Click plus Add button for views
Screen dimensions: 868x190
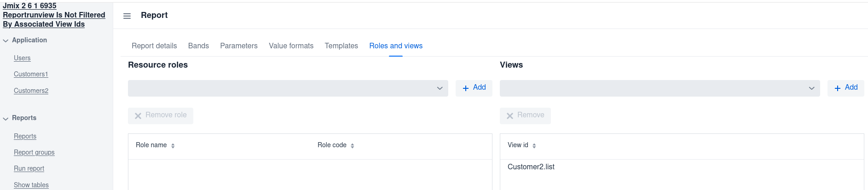pyautogui.click(x=845, y=88)
